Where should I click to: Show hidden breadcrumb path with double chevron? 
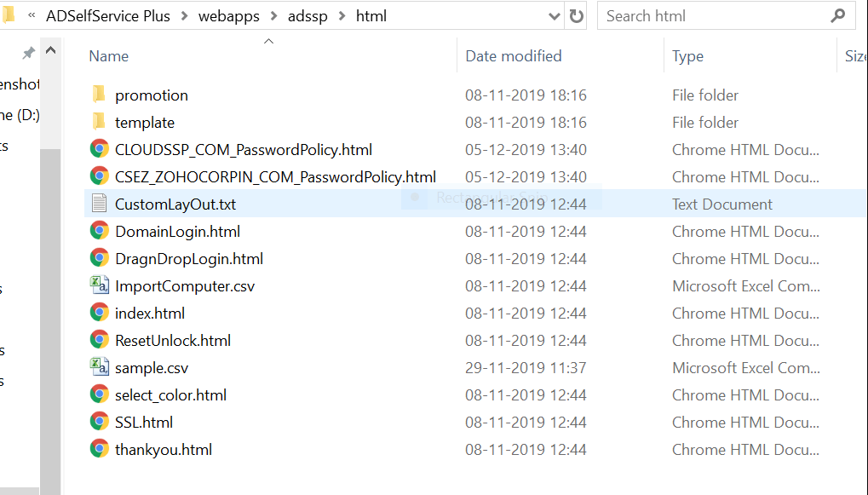pyautogui.click(x=32, y=15)
